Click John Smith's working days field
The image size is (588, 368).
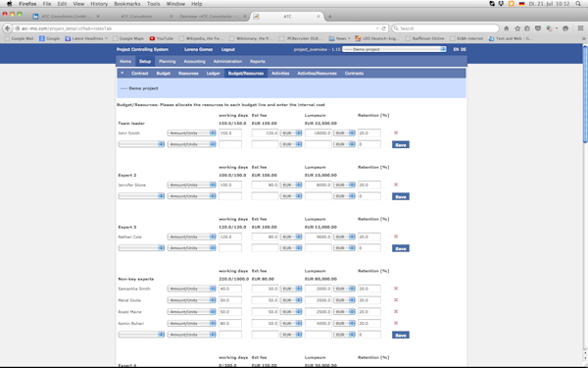coord(230,132)
